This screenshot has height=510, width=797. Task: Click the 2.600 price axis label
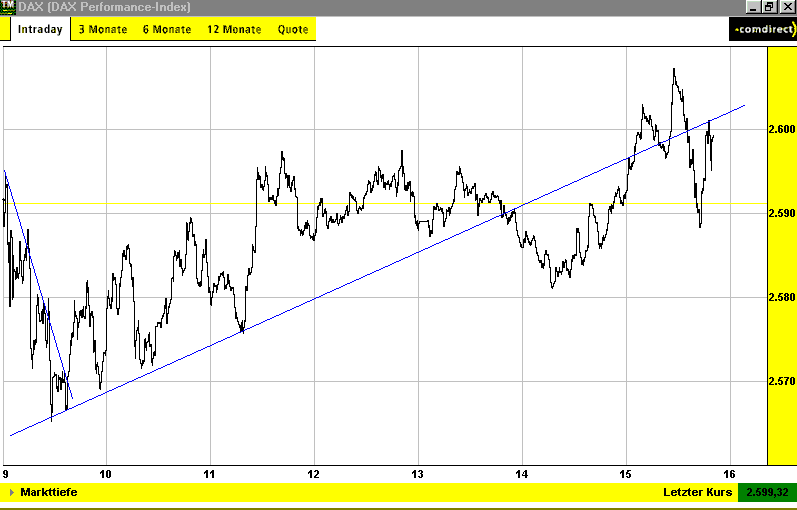(x=782, y=129)
